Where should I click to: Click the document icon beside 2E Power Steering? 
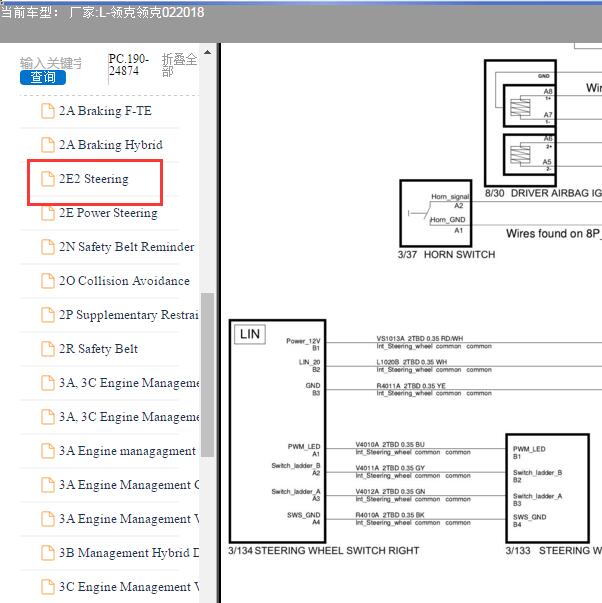click(x=48, y=213)
